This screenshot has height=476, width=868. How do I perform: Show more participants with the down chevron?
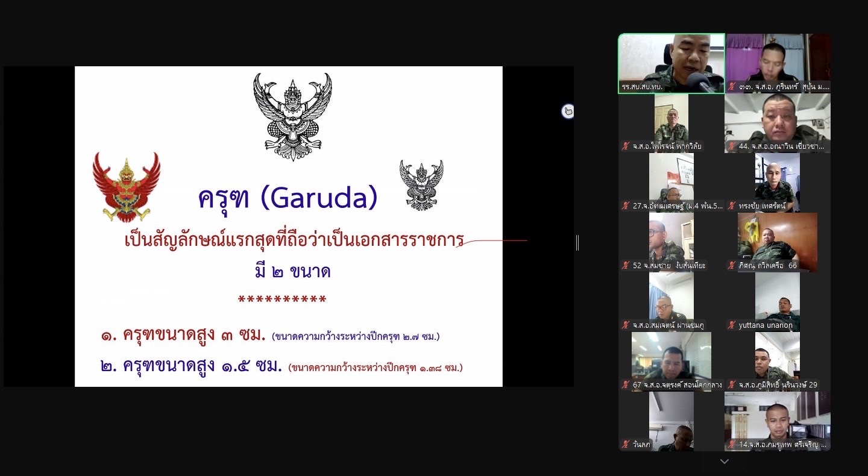tap(725, 462)
